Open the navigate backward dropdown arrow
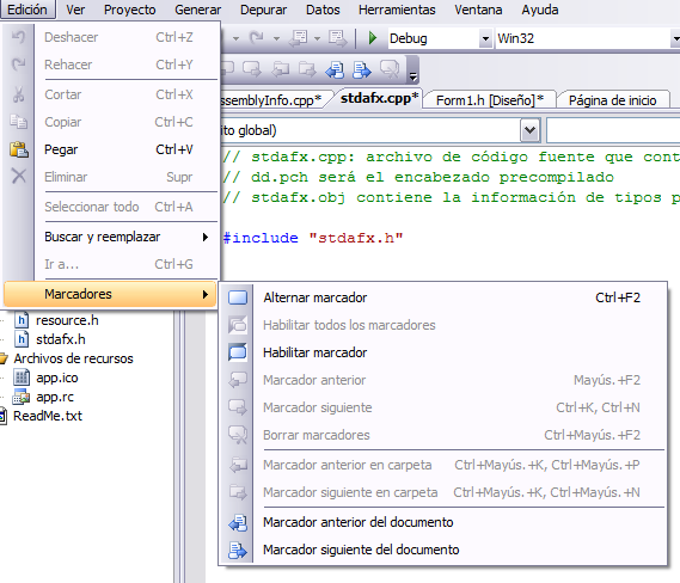The image size is (680, 583). pyautogui.click(x=317, y=39)
